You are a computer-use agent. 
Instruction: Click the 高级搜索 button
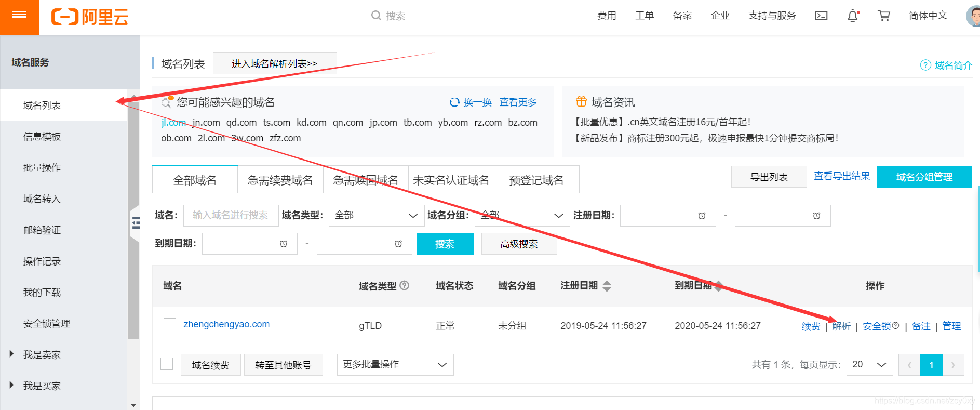(x=519, y=244)
